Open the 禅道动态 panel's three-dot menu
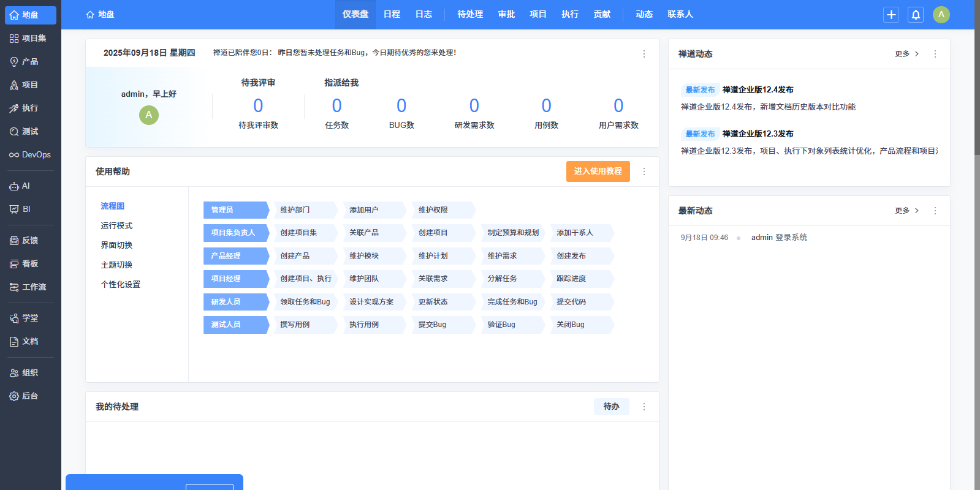This screenshot has height=490, width=980. [x=935, y=54]
